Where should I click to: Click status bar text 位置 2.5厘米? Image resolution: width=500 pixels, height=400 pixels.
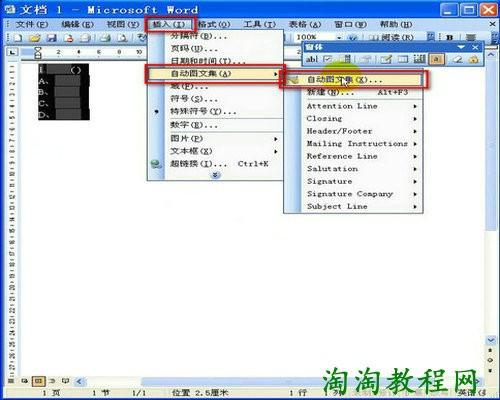(200, 393)
